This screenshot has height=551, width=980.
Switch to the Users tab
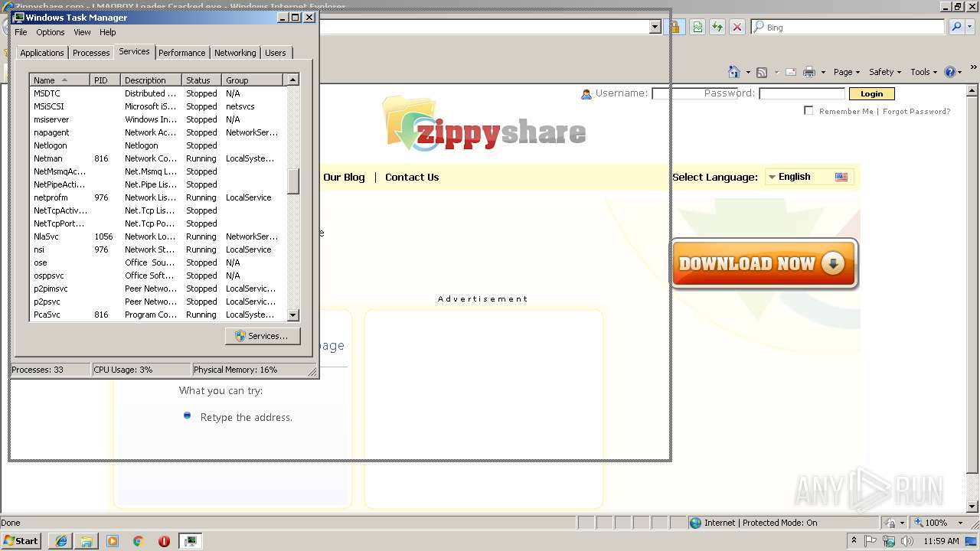coord(276,53)
